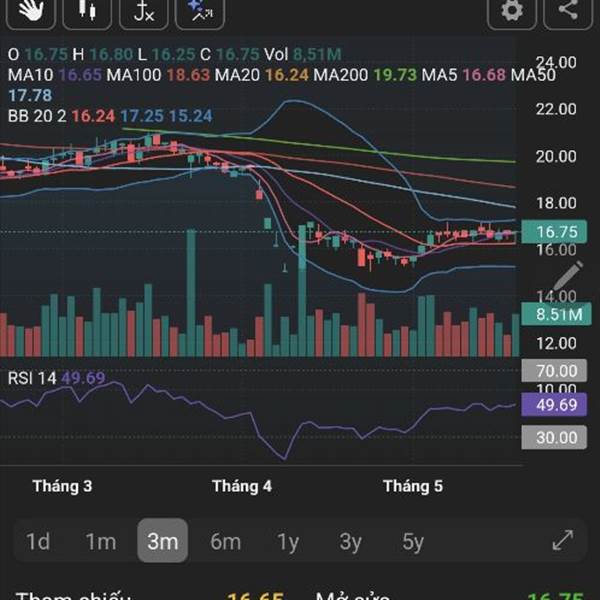Tap the Tháng 3 axis label

coord(62,486)
